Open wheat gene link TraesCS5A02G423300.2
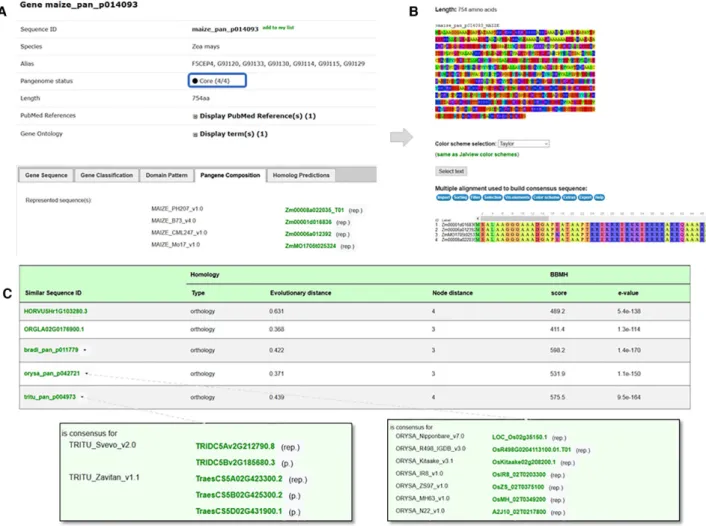Image resolution: width=706 pixels, height=526 pixels. (239, 479)
